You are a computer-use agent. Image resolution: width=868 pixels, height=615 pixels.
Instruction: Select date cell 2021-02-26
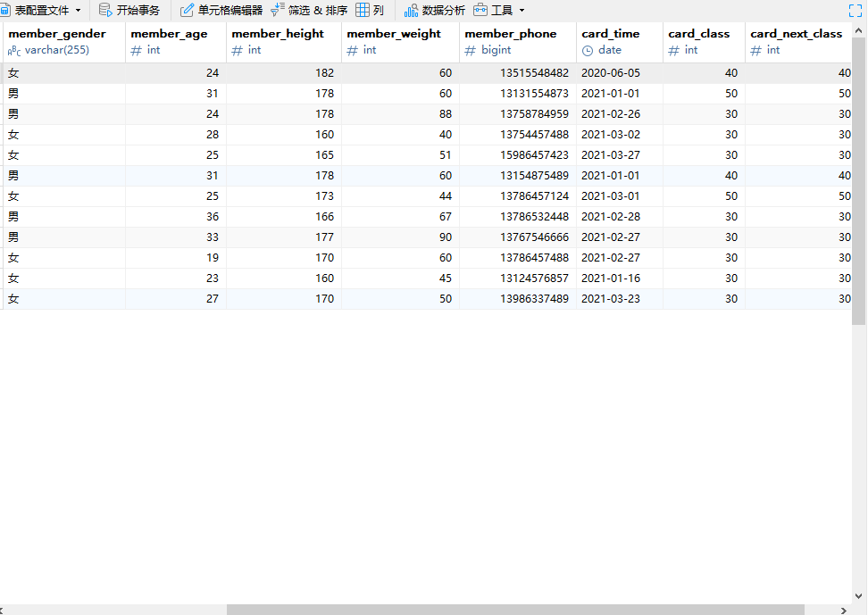[x=620, y=114]
